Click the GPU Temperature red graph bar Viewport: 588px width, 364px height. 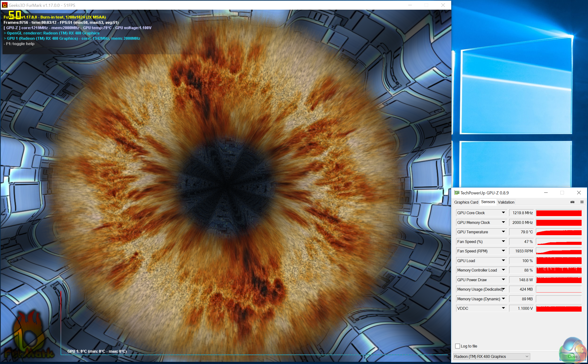point(559,232)
